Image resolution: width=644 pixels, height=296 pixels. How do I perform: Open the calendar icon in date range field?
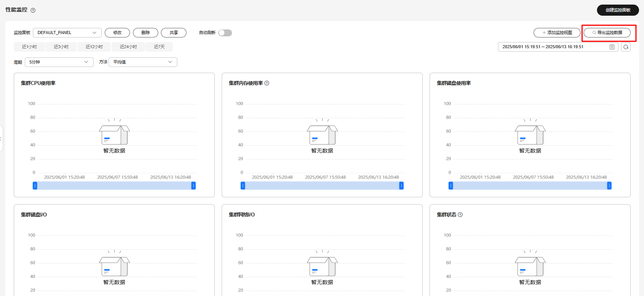click(x=612, y=47)
